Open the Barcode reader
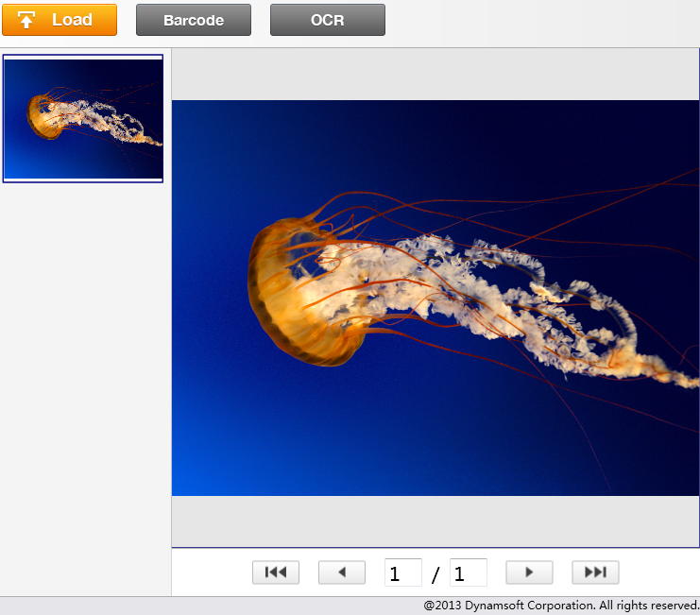Screen dimensions: 700x615 coord(193,20)
